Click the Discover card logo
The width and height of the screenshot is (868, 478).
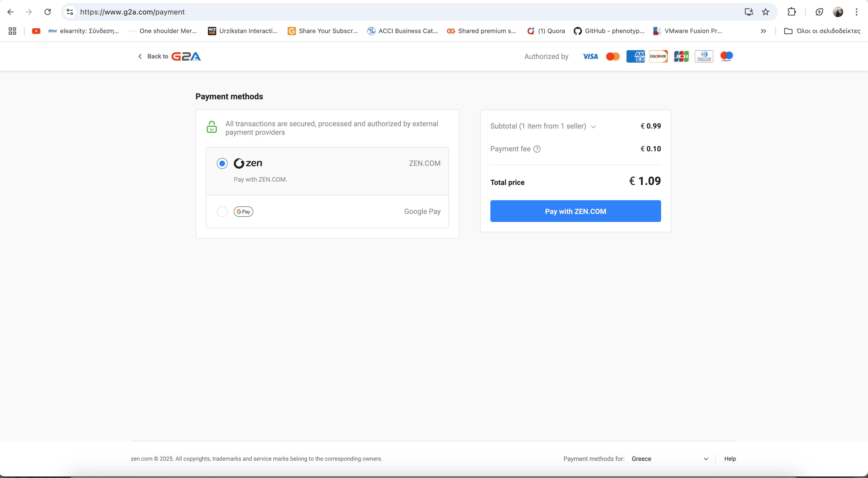tap(658, 56)
